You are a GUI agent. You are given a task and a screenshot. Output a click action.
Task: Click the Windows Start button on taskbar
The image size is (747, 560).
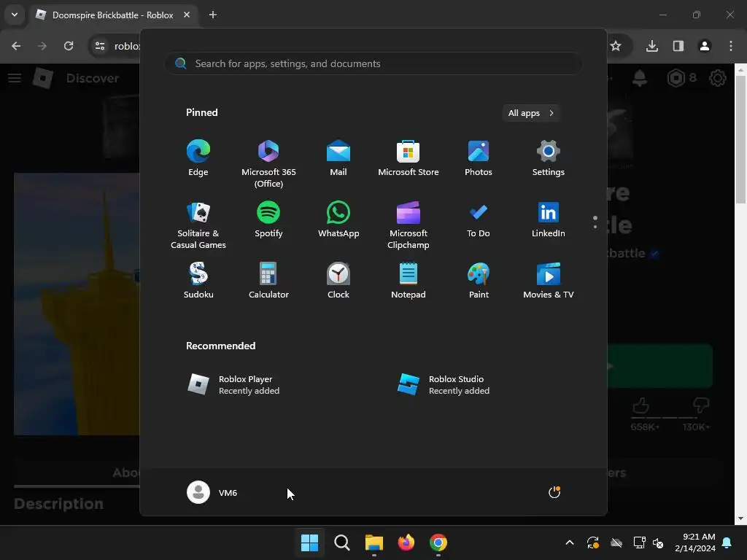click(x=309, y=542)
